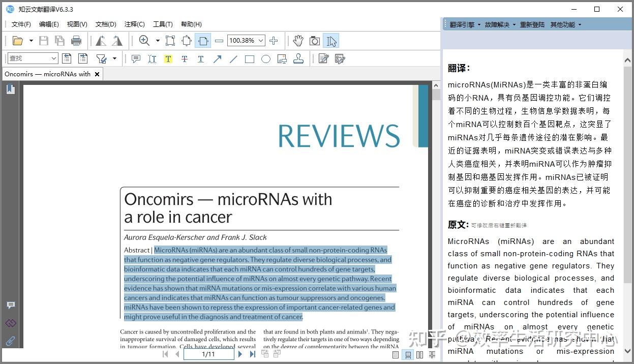This screenshot has width=634, height=364.
Task: Select the line drawing tool
Action: [233, 59]
